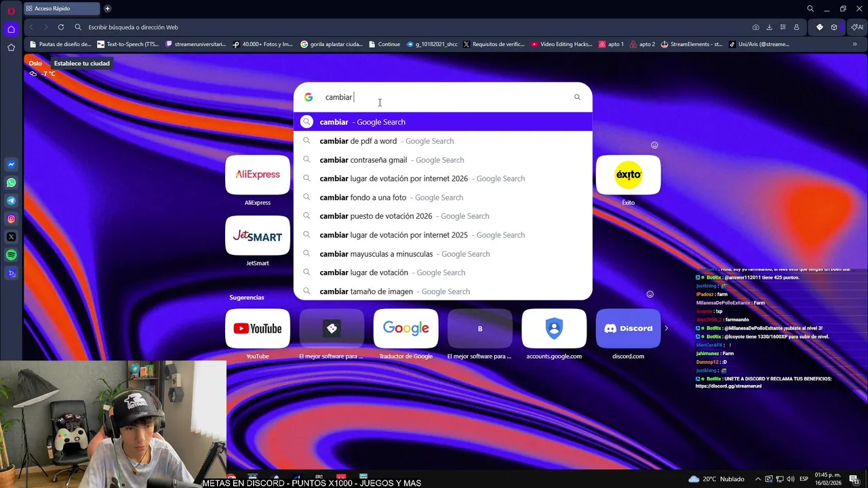868x488 pixels.
Task: Click 'Establece tu ciudad' weather button
Action: click(x=81, y=63)
